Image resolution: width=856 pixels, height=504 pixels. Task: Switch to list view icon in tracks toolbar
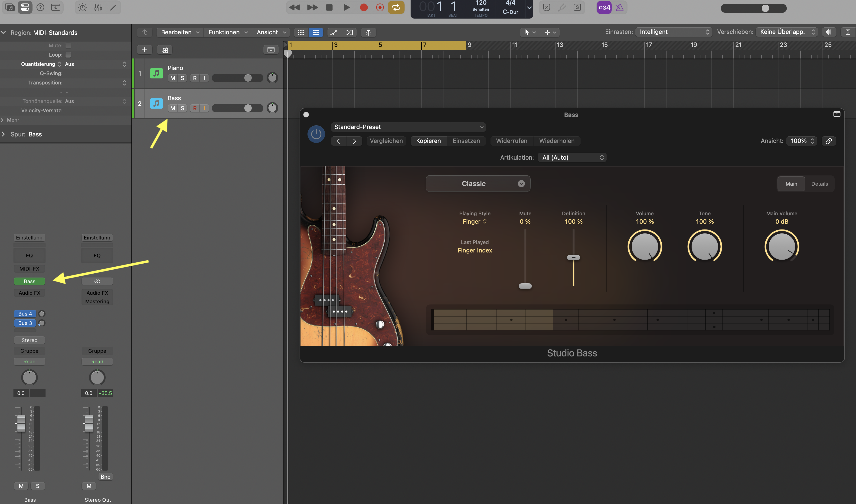[316, 33]
